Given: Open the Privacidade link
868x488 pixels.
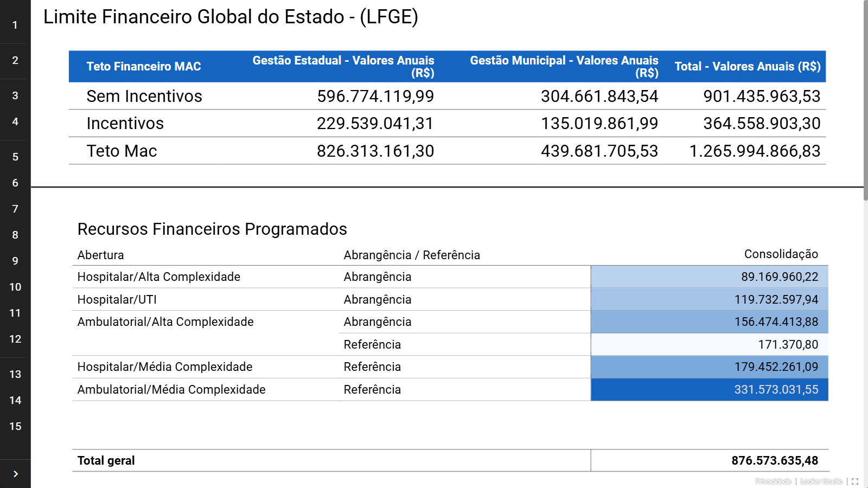Looking at the screenshot, I should 773,481.
